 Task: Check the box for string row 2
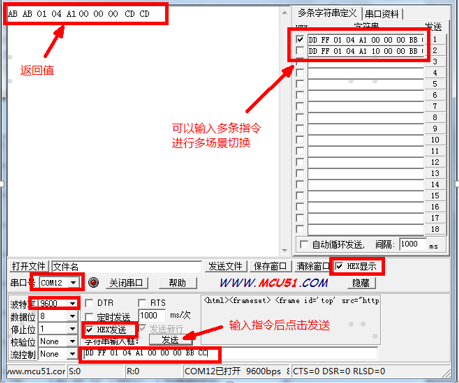tap(300, 51)
